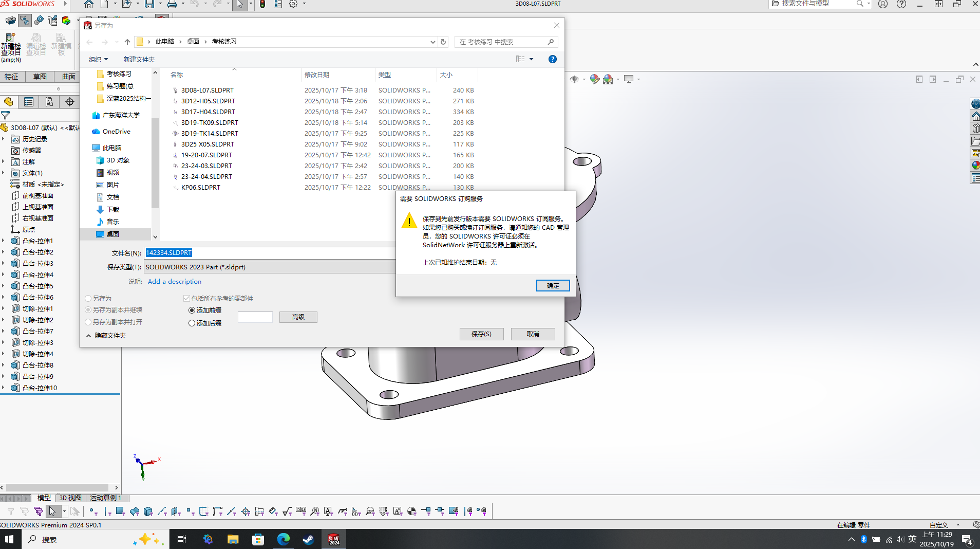Click the '新建文件夹' button
The width and height of the screenshot is (980, 549).
tap(139, 59)
